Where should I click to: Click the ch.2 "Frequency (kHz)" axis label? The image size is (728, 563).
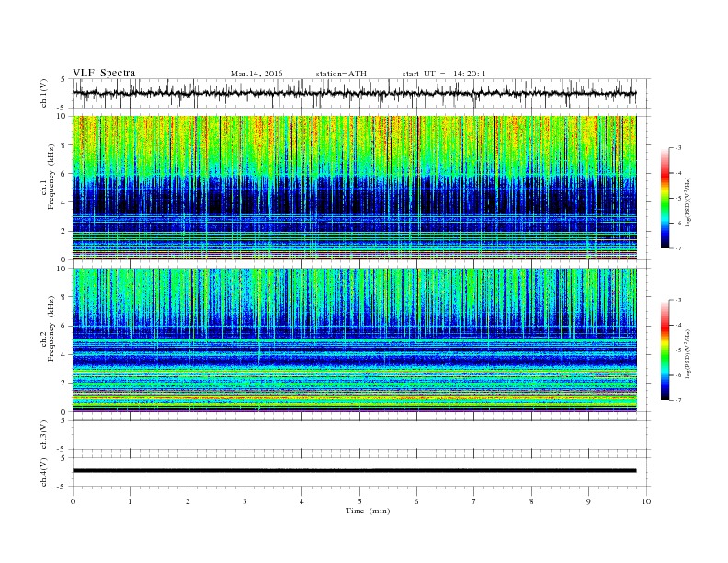(51, 327)
